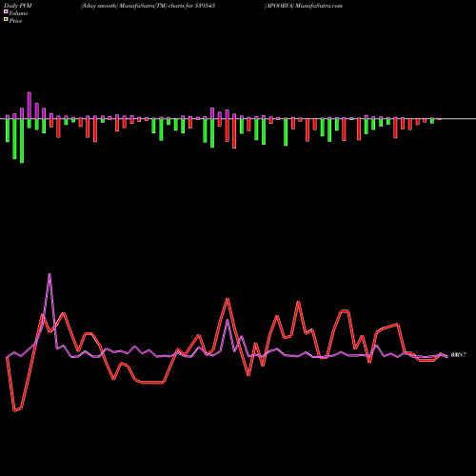Image resolution: width=476 pixels, height=476 pixels.
Task: Click the "Daily PVM" chart title
Action: click(x=18, y=6)
